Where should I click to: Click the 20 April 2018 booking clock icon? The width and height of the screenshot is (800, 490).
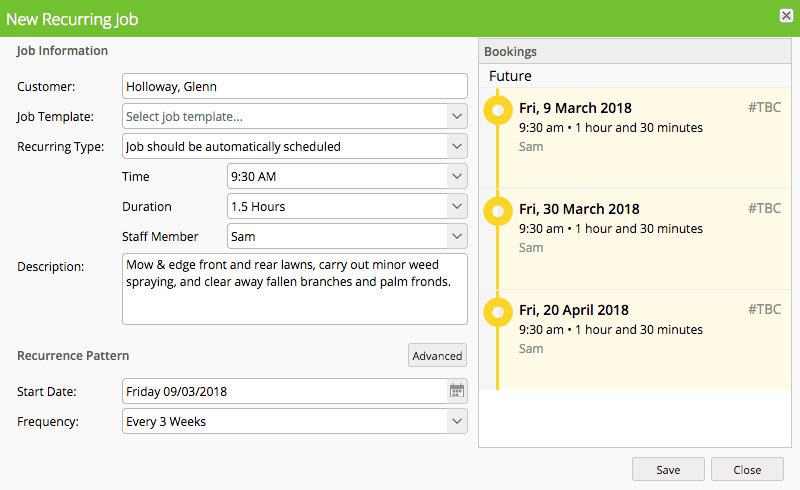(x=496, y=311)
